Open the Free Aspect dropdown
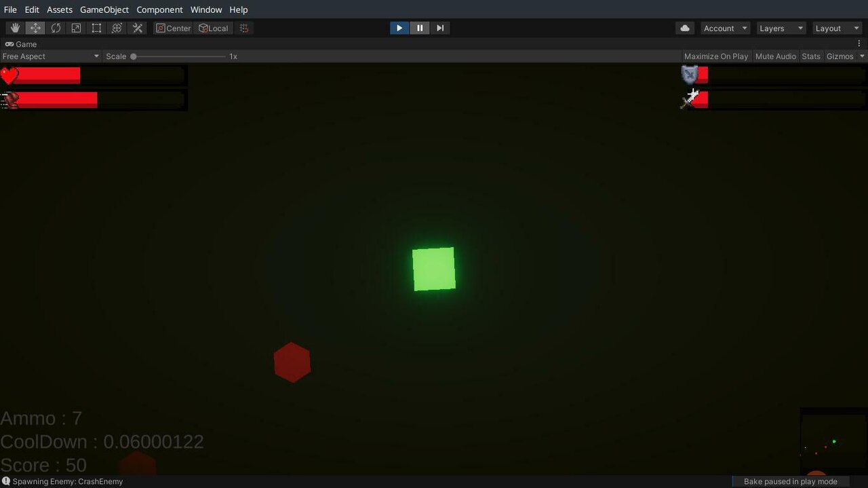This screenshot has height=488, width=868. (x=51, y=56)
